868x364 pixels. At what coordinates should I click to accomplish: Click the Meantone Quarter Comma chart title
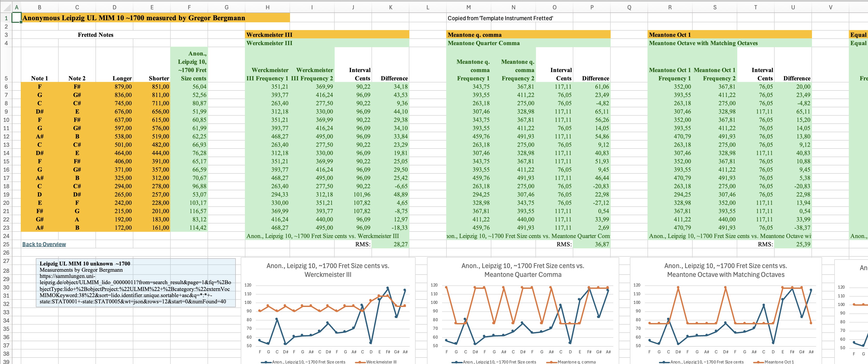click(523, 270)
